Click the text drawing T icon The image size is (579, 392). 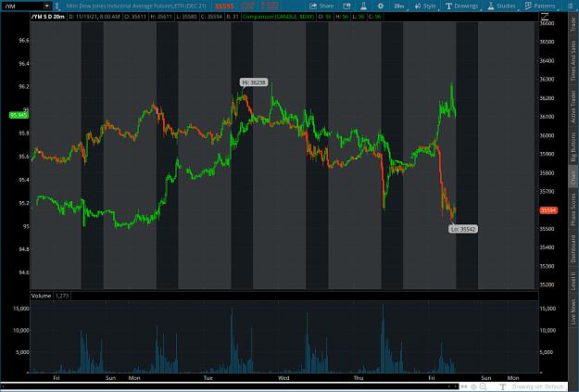502,386
